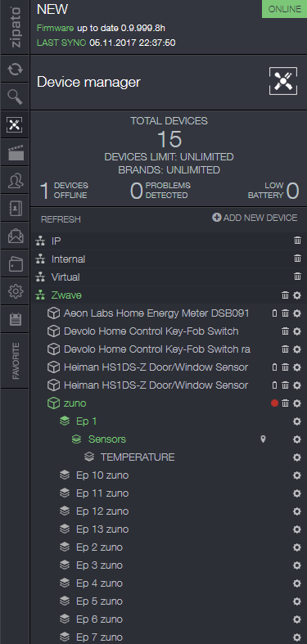Open the wallet sidebar icon
Screen dimensions: 307x644
pos(16,263)
